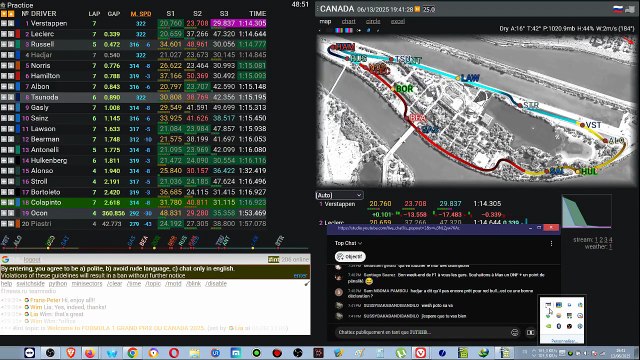640x360 pixels.
Task: Click the #fm channel tag
Action: pyautogui.click(x=273, y=260)
